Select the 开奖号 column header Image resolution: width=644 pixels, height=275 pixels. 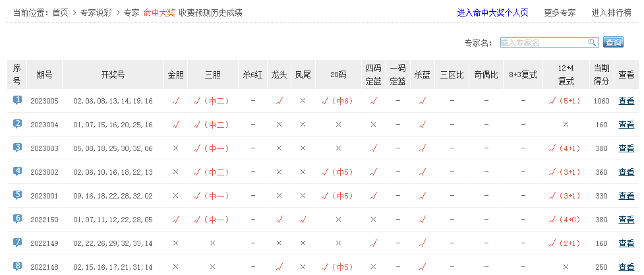(113, 75)
